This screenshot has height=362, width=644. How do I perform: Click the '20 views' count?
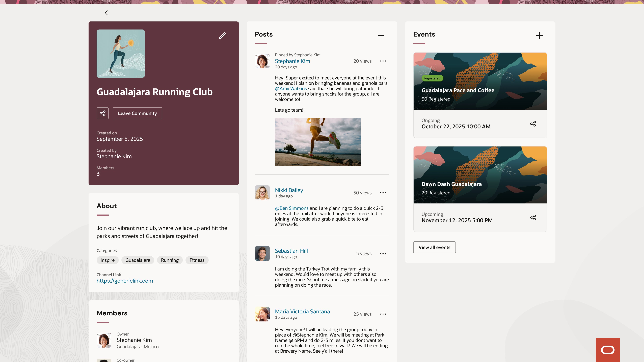[362, 61]
